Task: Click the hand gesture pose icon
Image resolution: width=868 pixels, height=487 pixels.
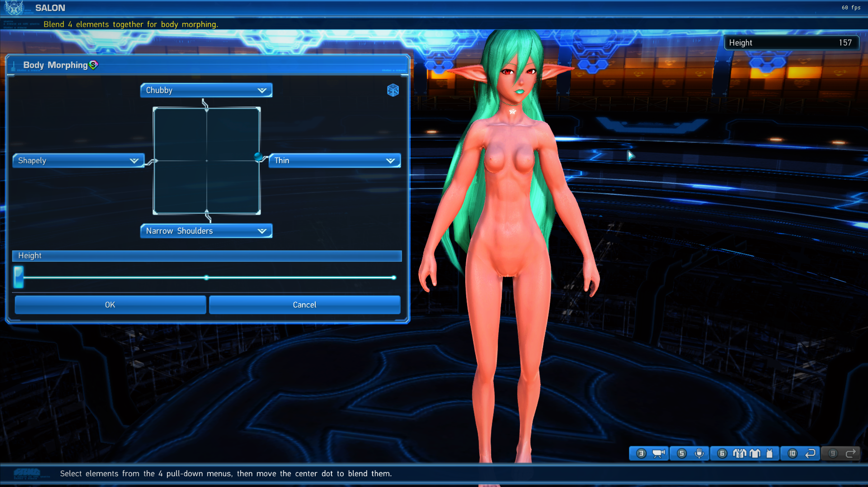Action: [699, 453]
